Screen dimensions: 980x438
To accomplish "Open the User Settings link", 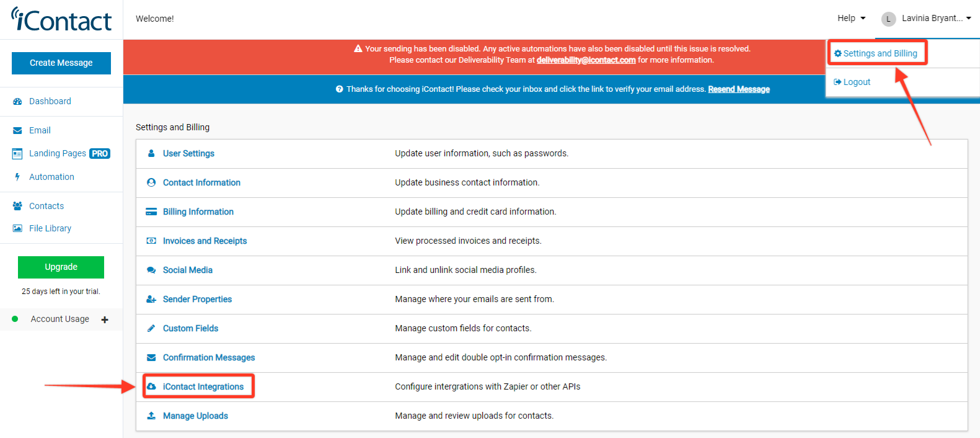I will click(x=188, y=153).
